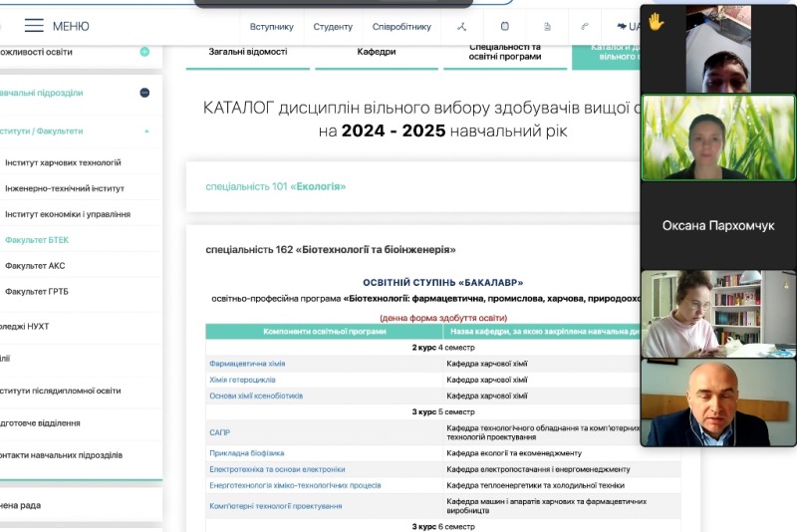Select Факультет БТЕК in sidebar

[37, 240]
